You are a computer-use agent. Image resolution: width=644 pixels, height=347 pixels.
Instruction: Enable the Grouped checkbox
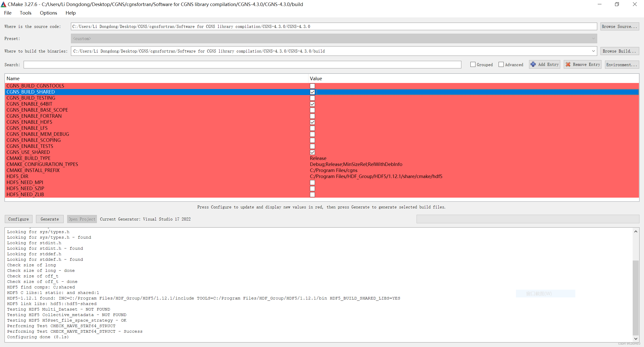click(x=473, y=65)
